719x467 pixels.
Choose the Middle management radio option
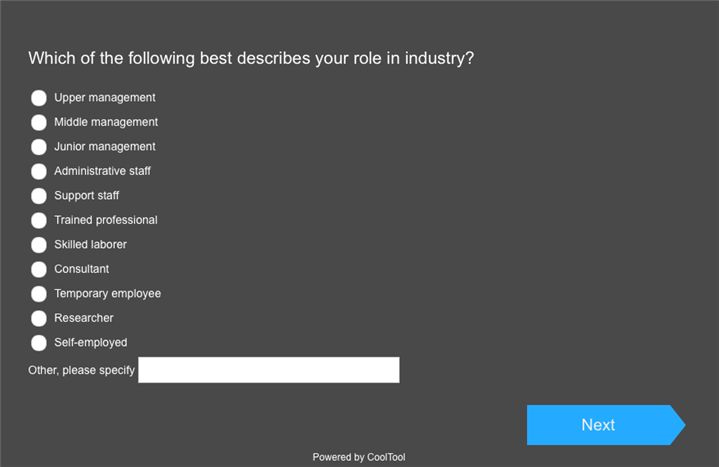pyautogui.click(x=39, y=122)
